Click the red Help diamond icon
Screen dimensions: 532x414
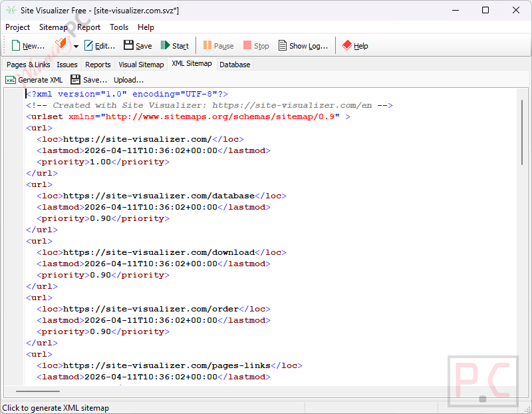click(x=347, y=45)
